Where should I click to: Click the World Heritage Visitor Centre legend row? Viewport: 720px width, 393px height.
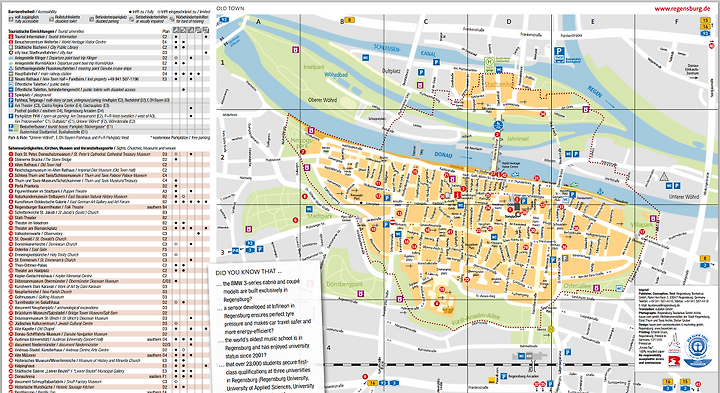[x=109, y=42]
